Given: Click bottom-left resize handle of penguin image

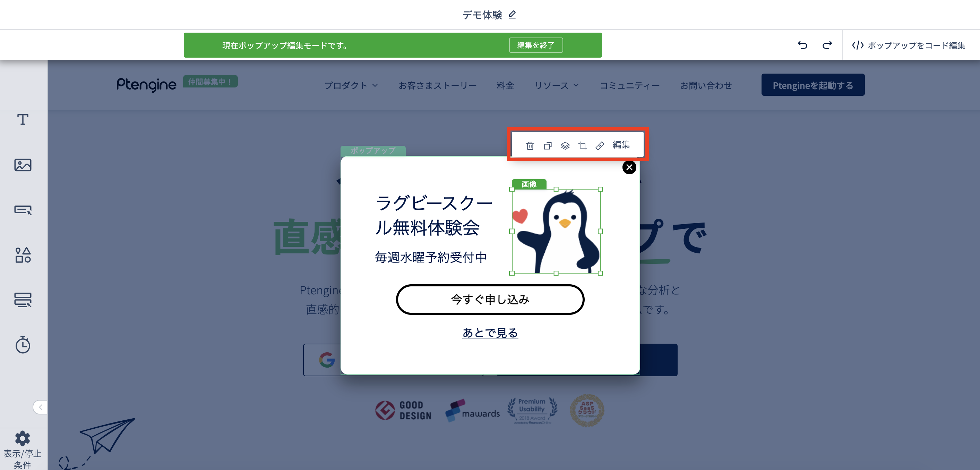Looking at the screenshot, I should [x=512, y=273].
